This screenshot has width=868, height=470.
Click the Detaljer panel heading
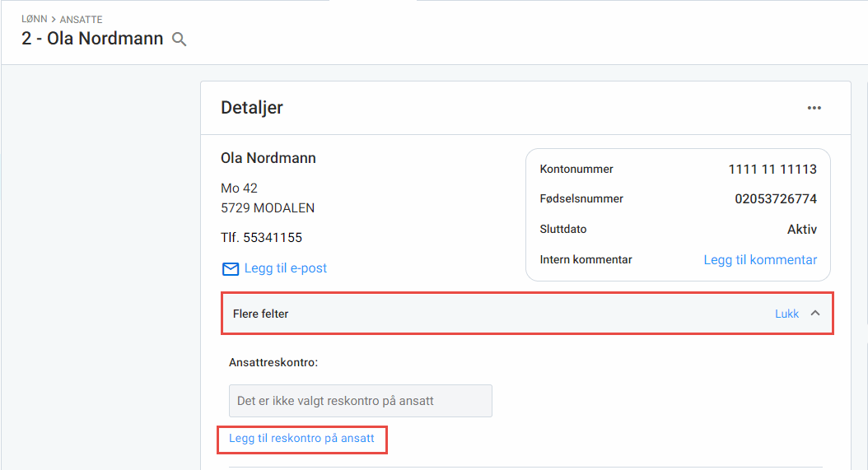click(252, 108)
